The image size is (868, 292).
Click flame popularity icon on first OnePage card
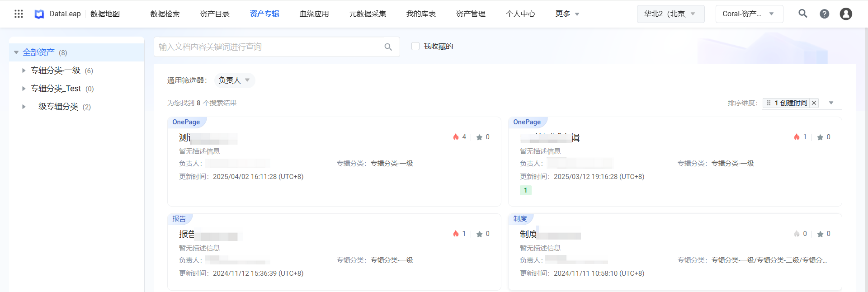coord(456,137)
